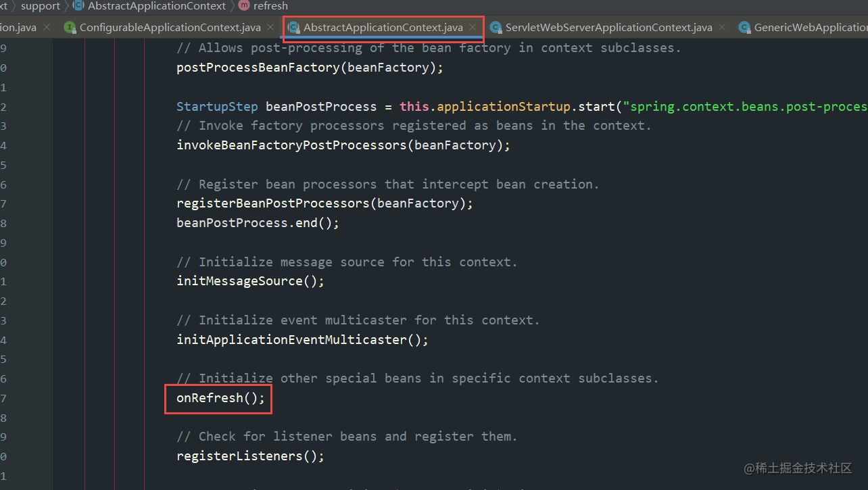Screen dimensions: 868x490
Task: Click the method icon in refresh breadcrumb
Action: (x=244, y=6)
